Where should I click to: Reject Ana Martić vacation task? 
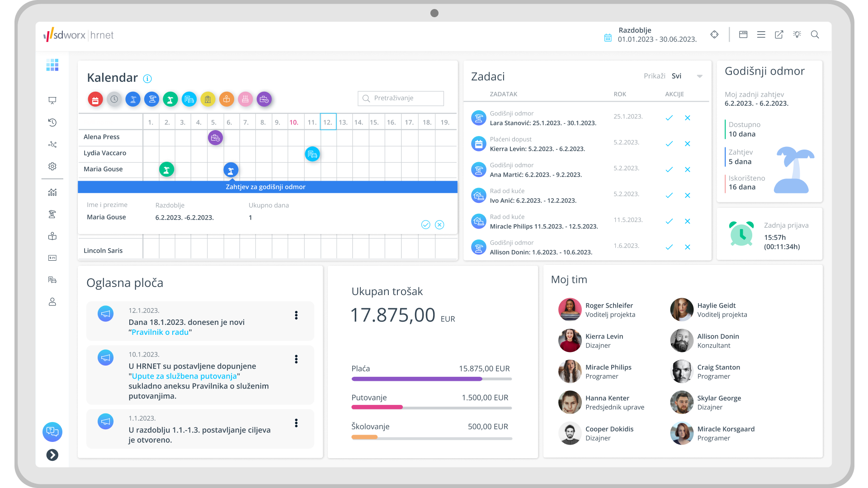point(688,169)
